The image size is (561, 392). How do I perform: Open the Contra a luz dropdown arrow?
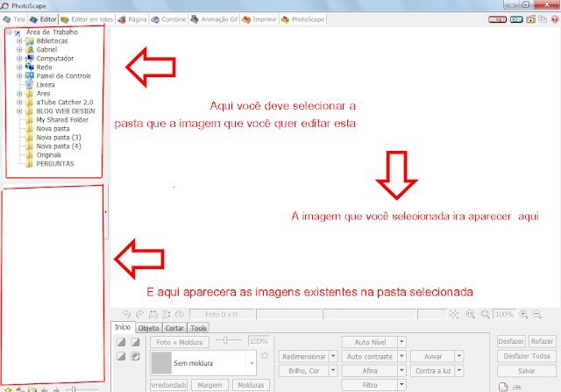tap(459, 371)
